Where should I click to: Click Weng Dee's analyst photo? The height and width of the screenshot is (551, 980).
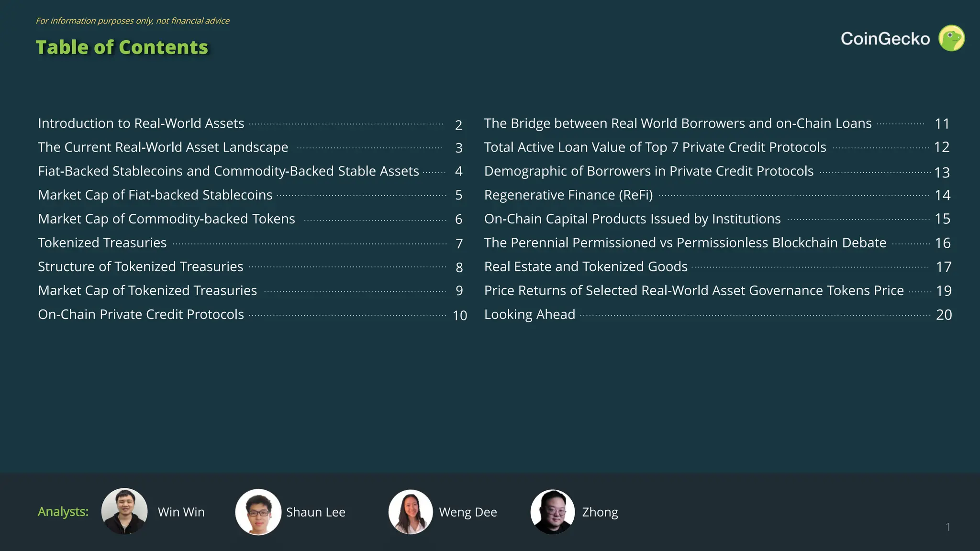click(411, 512)
